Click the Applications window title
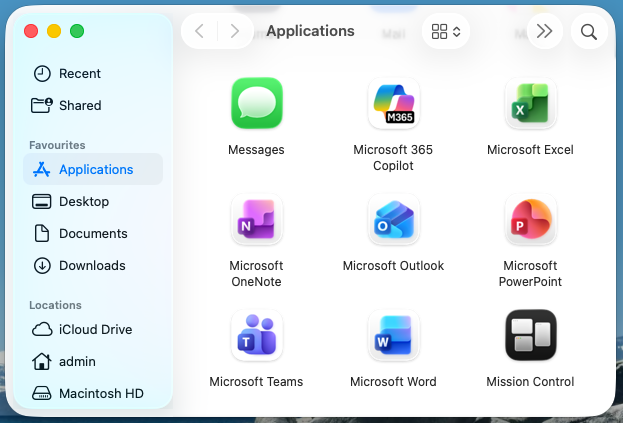The image size is (623, 423). 310,31
